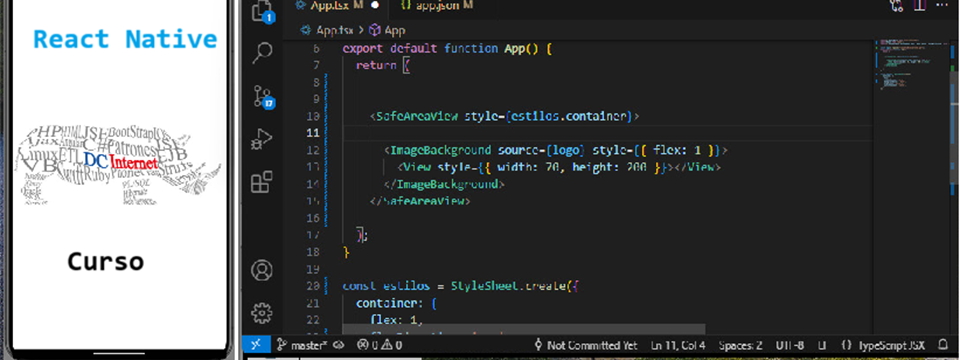Image resolution: width=960 pixels, height=360 pixels.
Task: Tap the React Native title in emulator
Action: click(x=125, y=39)
